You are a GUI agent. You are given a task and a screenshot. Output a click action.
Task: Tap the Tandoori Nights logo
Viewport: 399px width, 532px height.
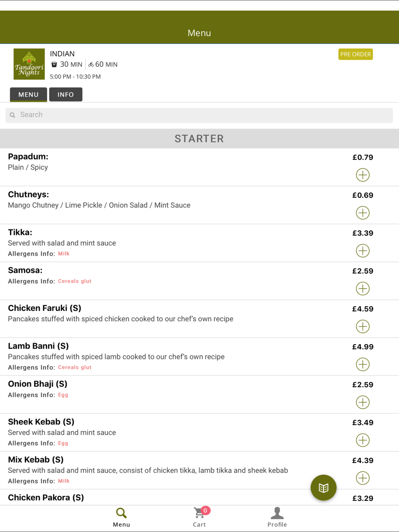29,64
